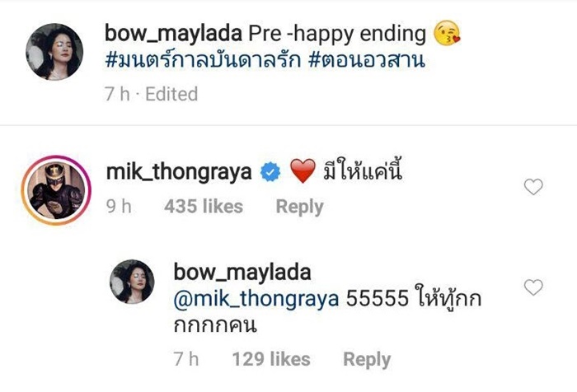Viewport: 577px width, 392px height.
Task: Open the bow_maylada username above the reply
Action: pos(242,273)
